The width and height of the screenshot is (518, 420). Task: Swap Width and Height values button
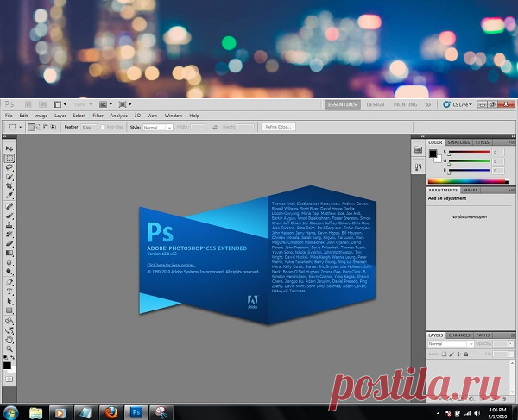(x=215, y=127)
